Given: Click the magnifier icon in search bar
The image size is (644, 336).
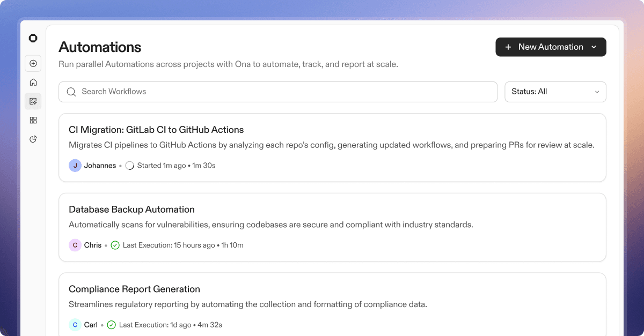Looking at the screenshot, I should pyautogui.click(x=71, y=92).
